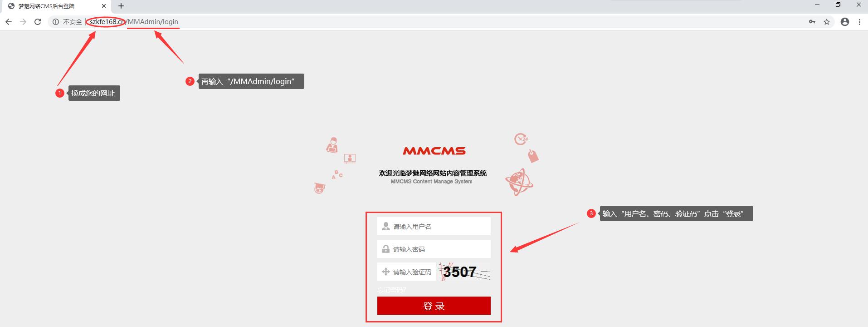Open the saved passwords key icon
The height and width of the screenshot is (327, 868).
[812, 22]
